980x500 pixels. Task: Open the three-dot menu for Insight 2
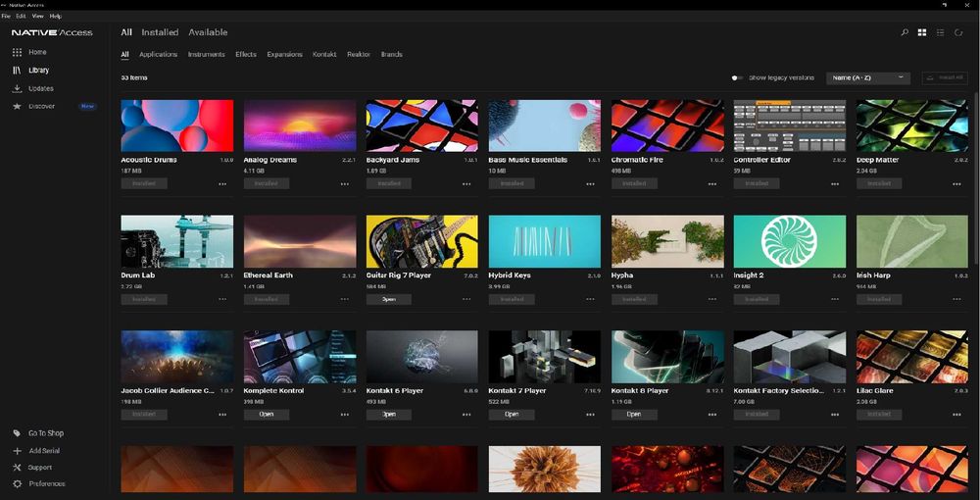[x=834, y=299]
